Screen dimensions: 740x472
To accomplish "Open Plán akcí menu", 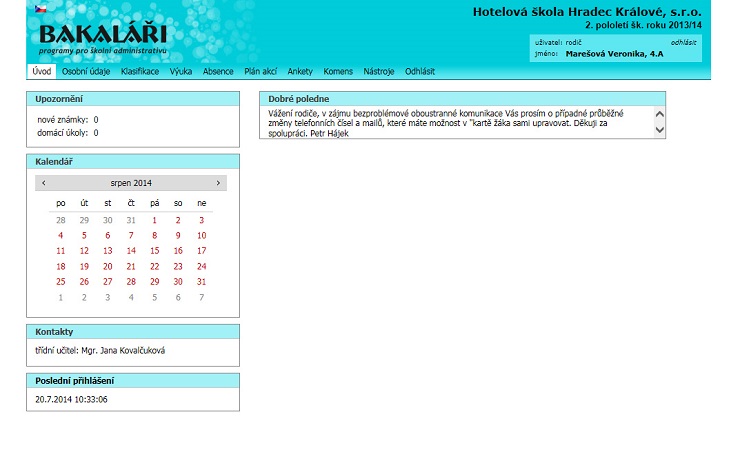I will click(261, 71).
